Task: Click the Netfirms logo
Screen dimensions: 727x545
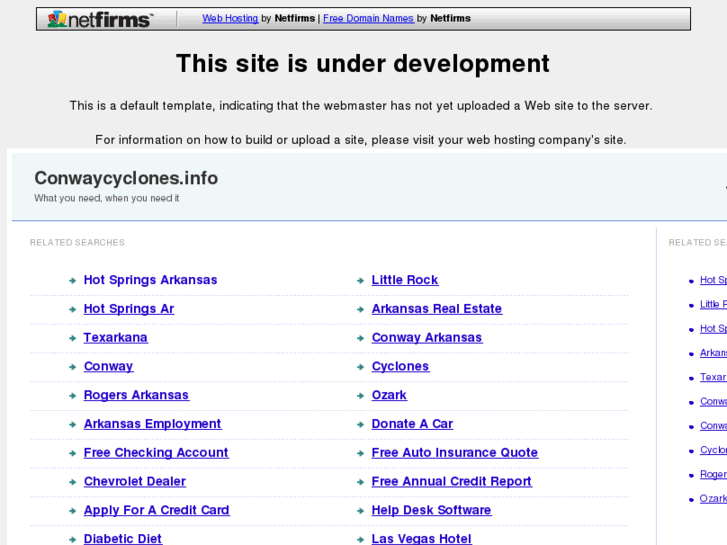Action: click(x=100, y=19)
